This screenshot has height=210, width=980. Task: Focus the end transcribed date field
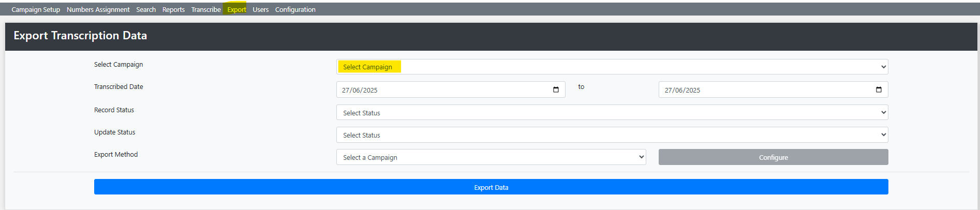coord(774,89)
